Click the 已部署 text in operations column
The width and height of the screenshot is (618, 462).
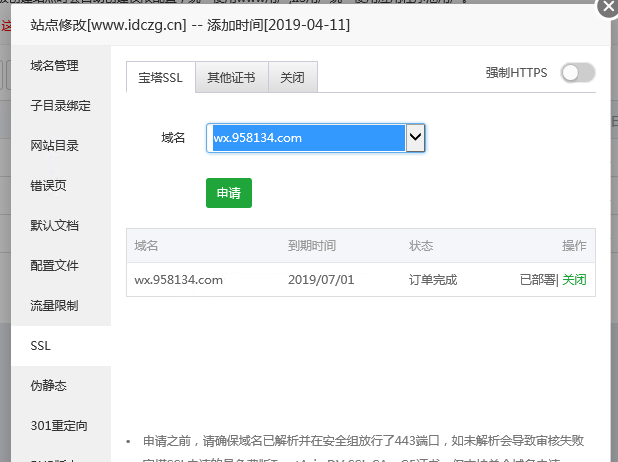[538, 280]
